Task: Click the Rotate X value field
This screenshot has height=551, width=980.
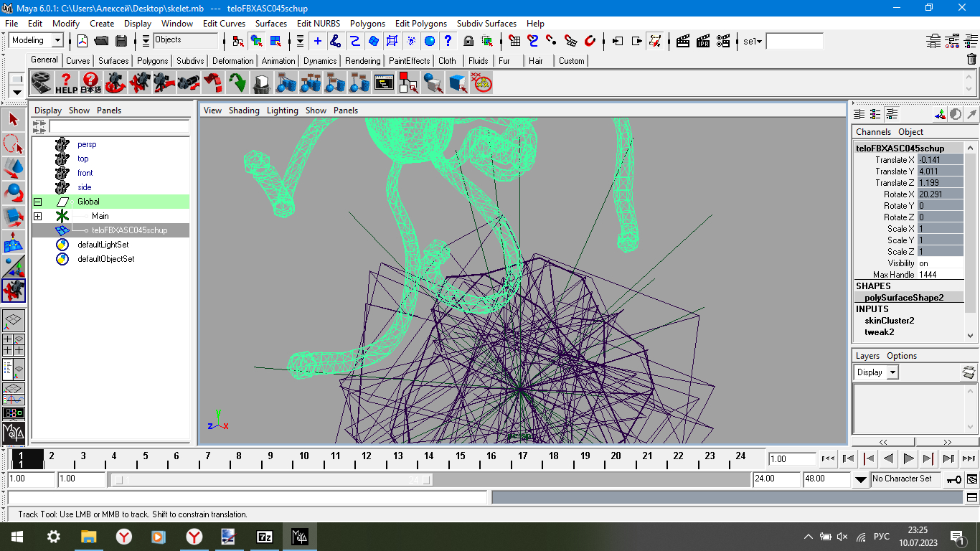Action: 940,194
